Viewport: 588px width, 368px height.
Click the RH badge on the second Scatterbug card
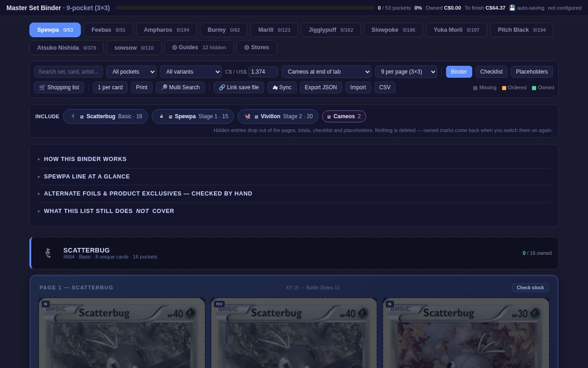pyautogui.click(x=219, y=304)
